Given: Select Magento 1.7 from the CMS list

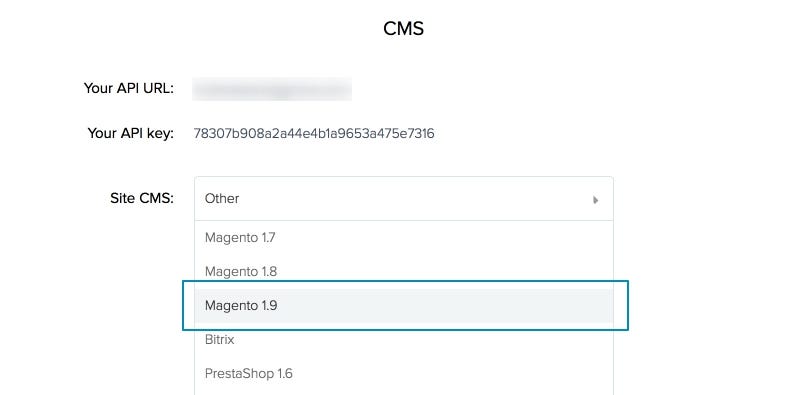Looking at the screenshot, I should (x=404, y=238).
